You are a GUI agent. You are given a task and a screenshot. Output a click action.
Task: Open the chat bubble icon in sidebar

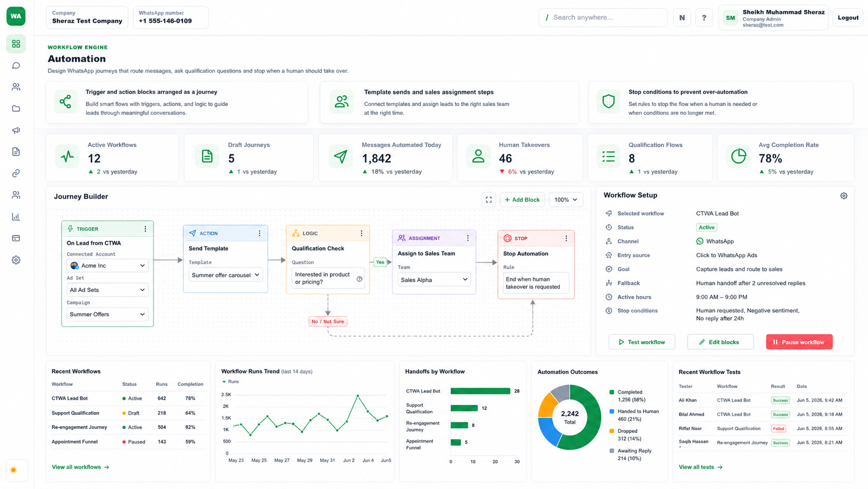pyautogui.click(x=16, y=65)
